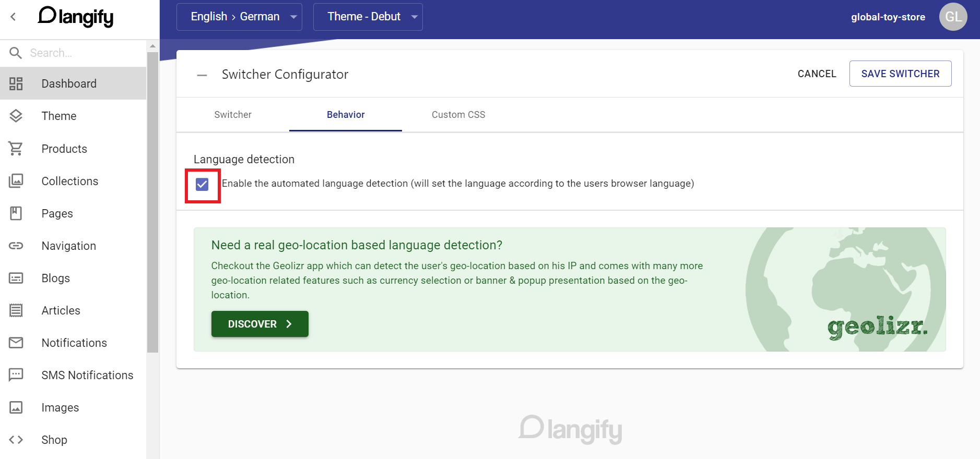
Task: Click the Articles list icon
Action: (16, 310)
